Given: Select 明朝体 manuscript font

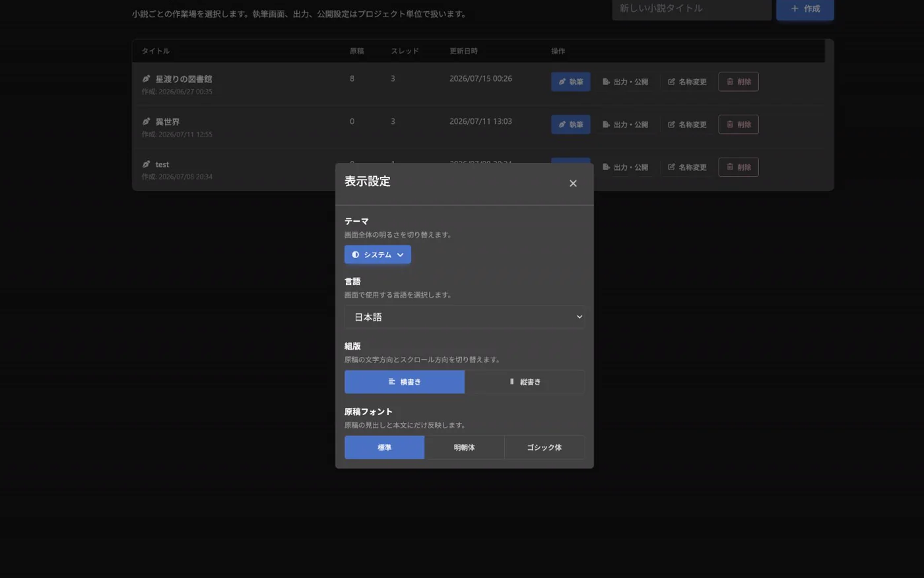Looking at the screenshot, I should click(464, 447).
